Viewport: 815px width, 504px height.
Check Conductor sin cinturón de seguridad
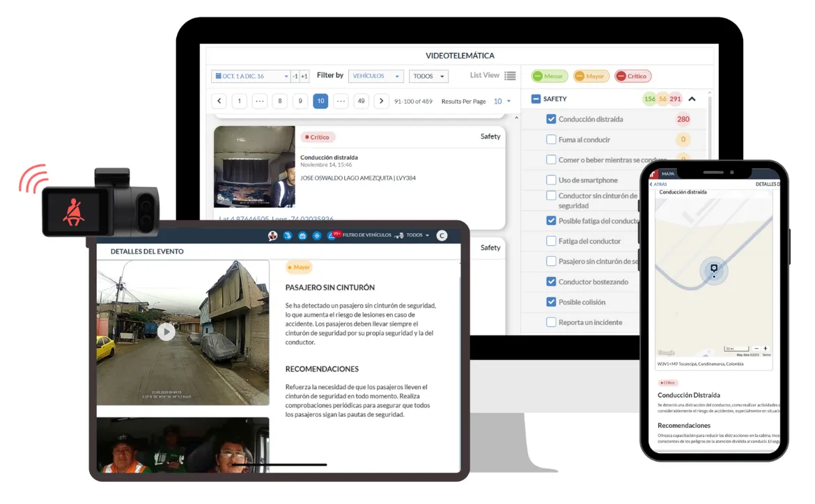[x=551, y=196]
